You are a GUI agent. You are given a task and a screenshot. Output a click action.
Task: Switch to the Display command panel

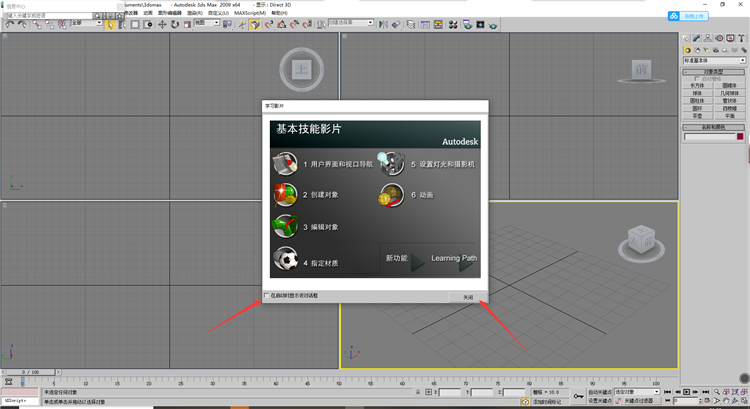click(x=730, y=38)
